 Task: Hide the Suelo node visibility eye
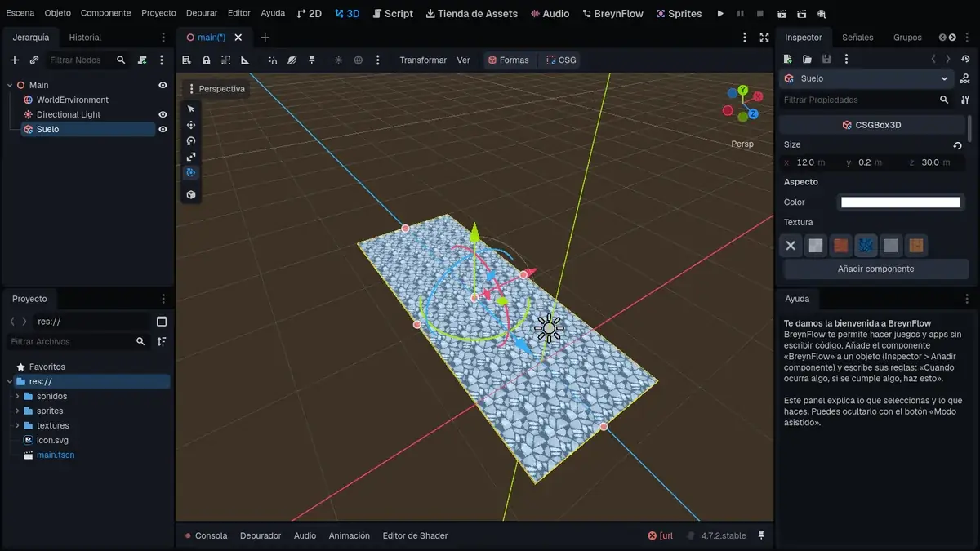pos(163,129)
